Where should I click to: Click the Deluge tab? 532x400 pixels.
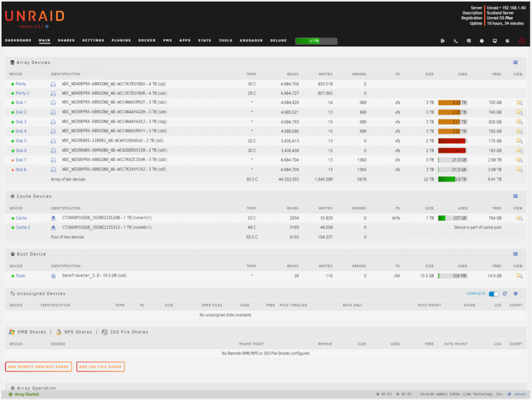coord(278,40)
